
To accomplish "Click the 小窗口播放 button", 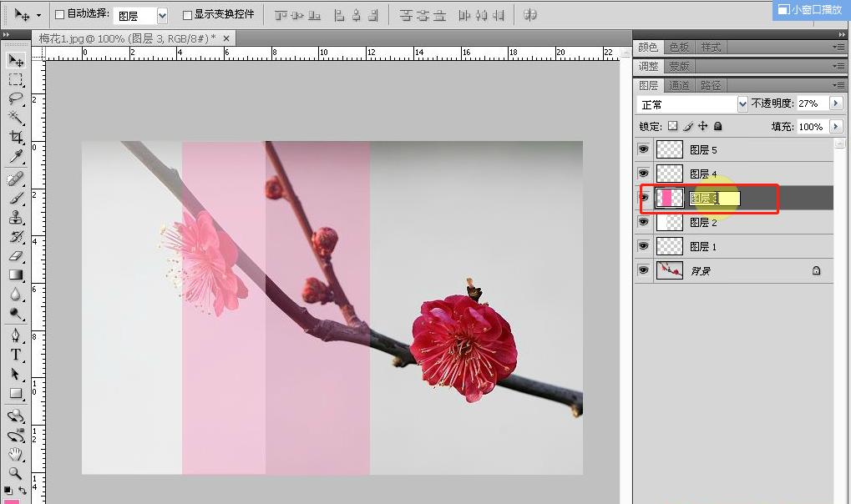I will pyautogui.click(x=809, y=9).
